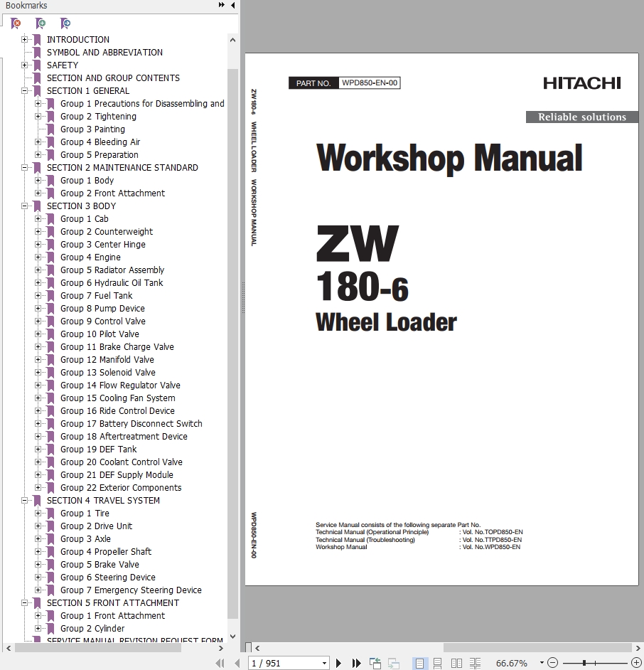Select Group 1 Cab bookmark
Image resolution: width=644 pixels, height=670 pixels.
click(x=85, y=219)
